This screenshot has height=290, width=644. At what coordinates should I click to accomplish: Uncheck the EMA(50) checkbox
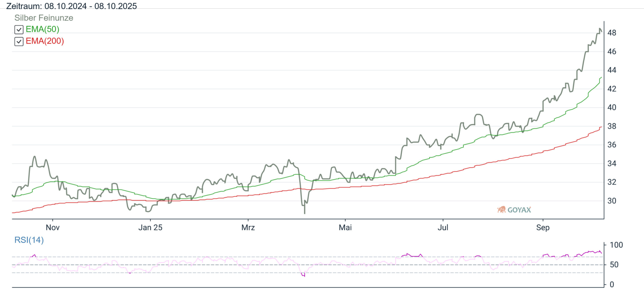(19, 30)
